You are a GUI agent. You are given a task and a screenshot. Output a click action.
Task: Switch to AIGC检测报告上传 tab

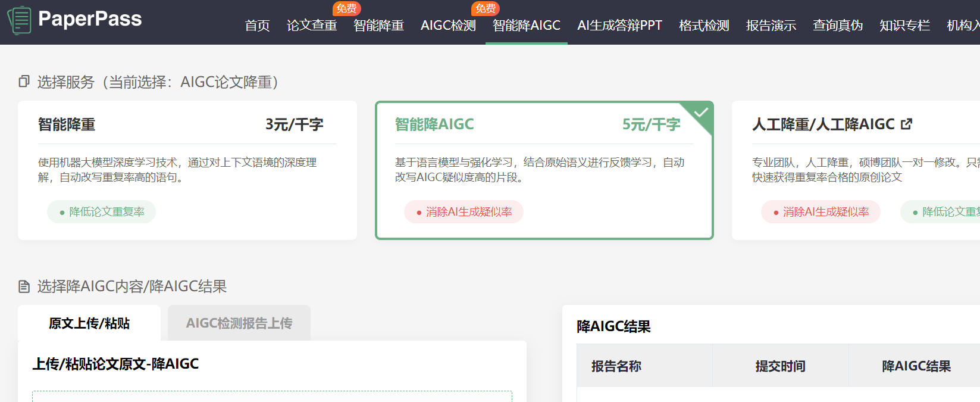[239, 323]
